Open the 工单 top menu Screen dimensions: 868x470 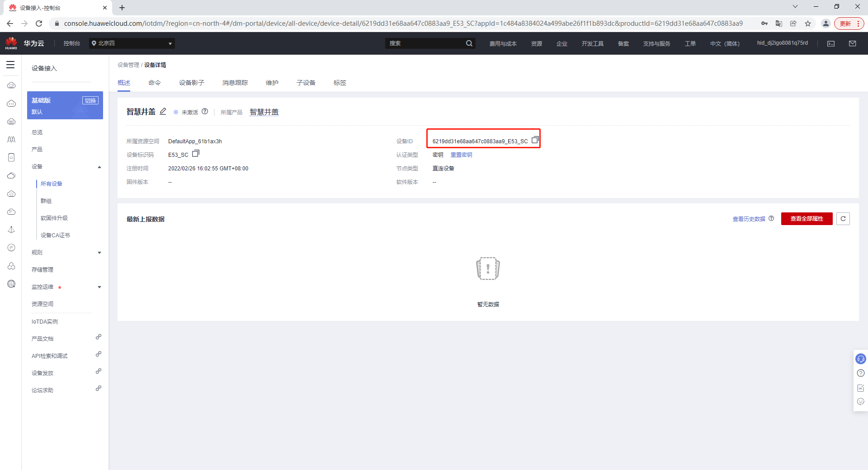click(x=690, y=44)
